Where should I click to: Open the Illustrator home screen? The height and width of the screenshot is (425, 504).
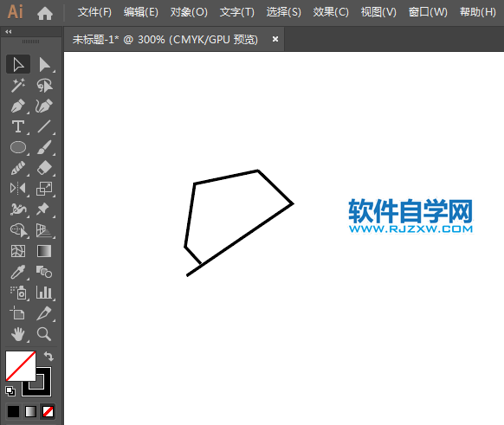tap(45, 13)
